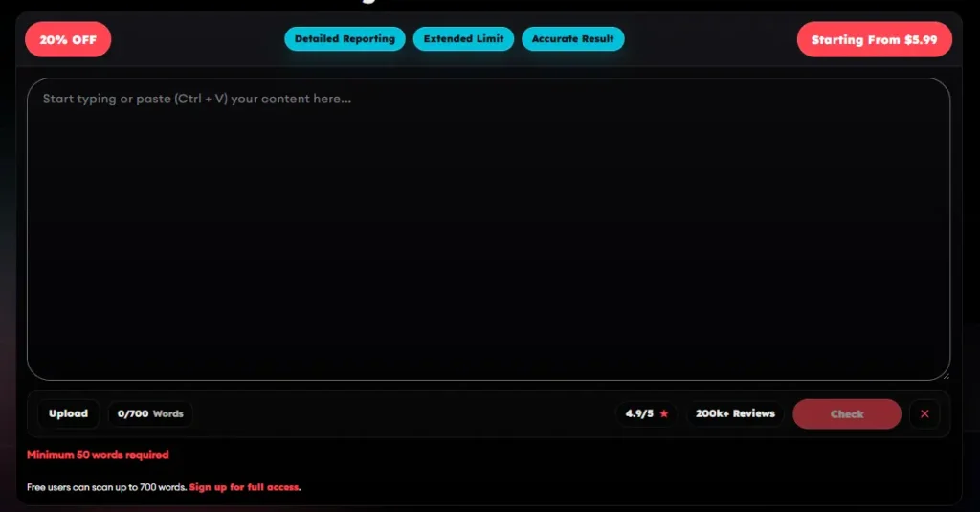Select the Extended Limit pill
980x512 pixels.
click(x=463, y=39)
